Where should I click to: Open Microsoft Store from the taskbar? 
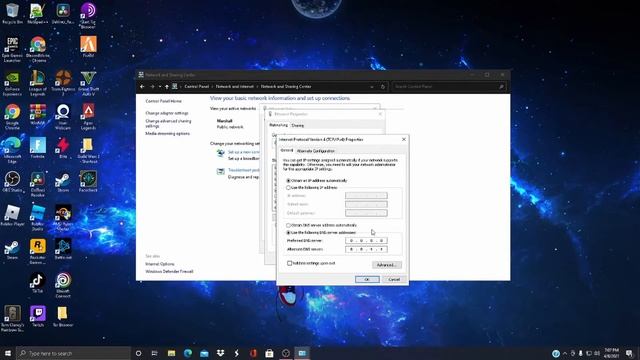tap(269, 353)
